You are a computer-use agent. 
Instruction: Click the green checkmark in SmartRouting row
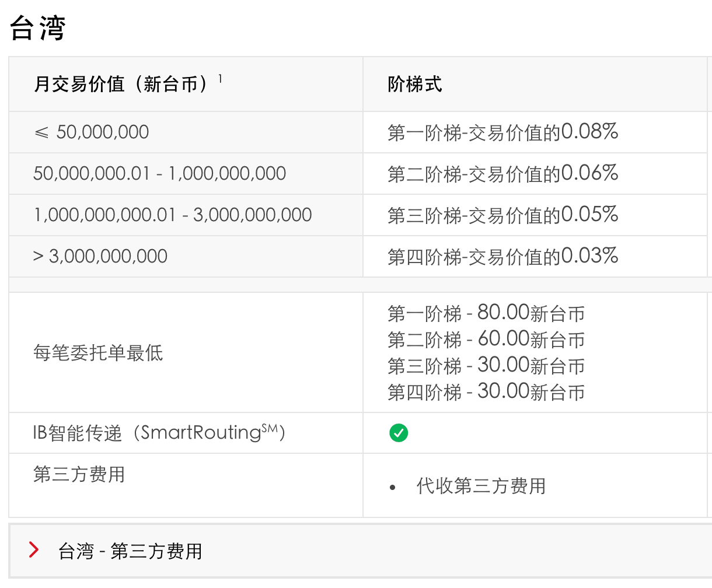[399, 433]
